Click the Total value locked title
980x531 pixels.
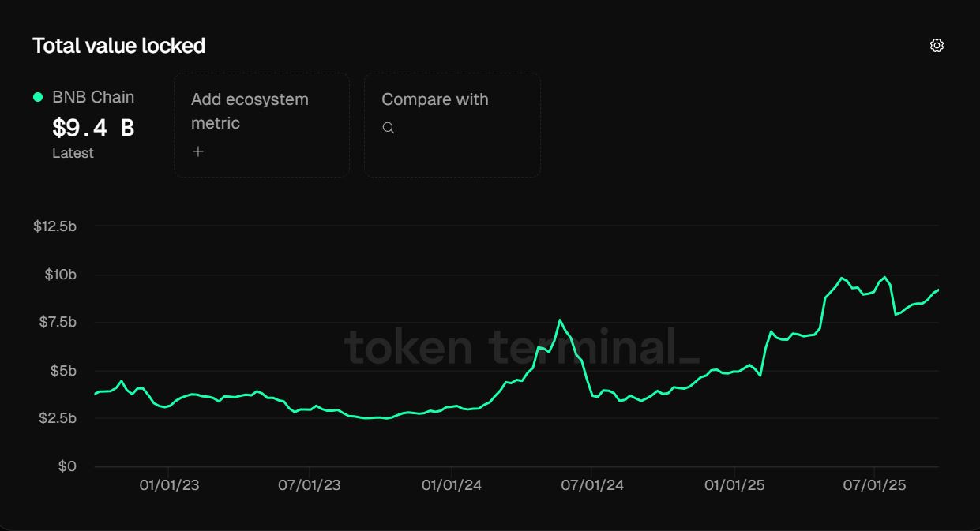click(119, 46)
